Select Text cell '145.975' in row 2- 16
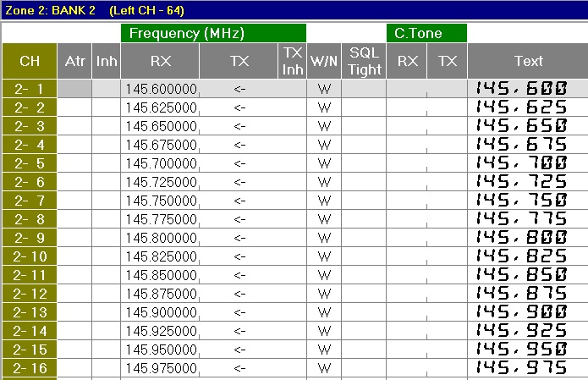Viewport: 588px width, 380px height. point(528,368)
